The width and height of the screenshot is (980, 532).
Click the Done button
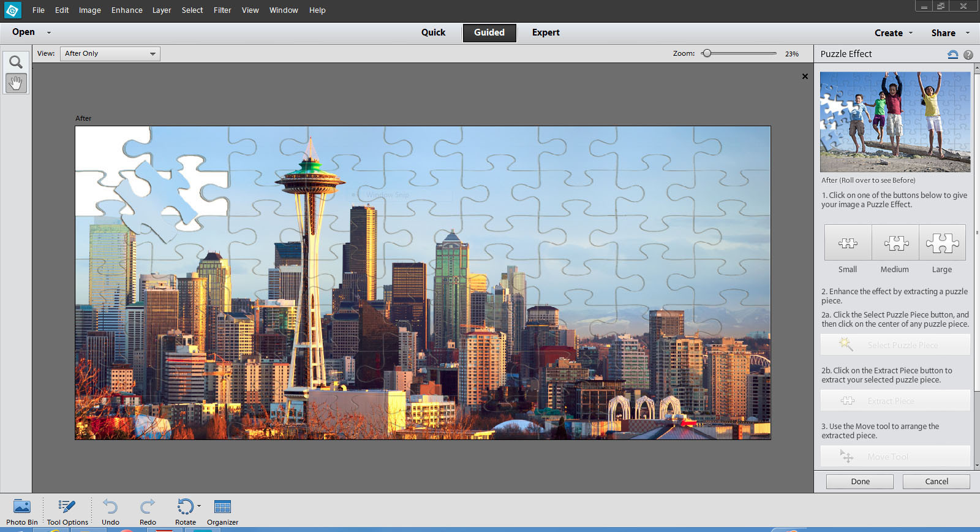[x=860, y=482]
